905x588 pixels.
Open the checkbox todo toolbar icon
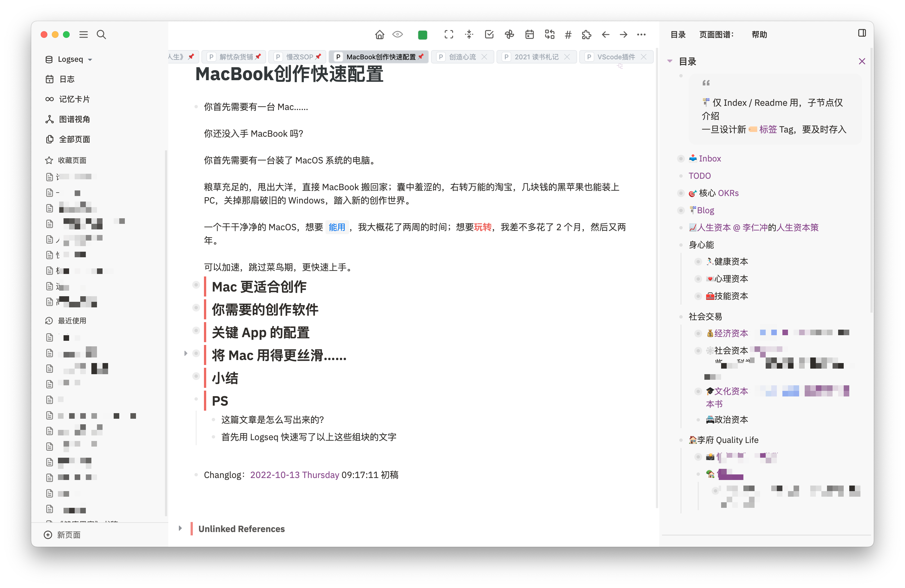click(489, 35)
